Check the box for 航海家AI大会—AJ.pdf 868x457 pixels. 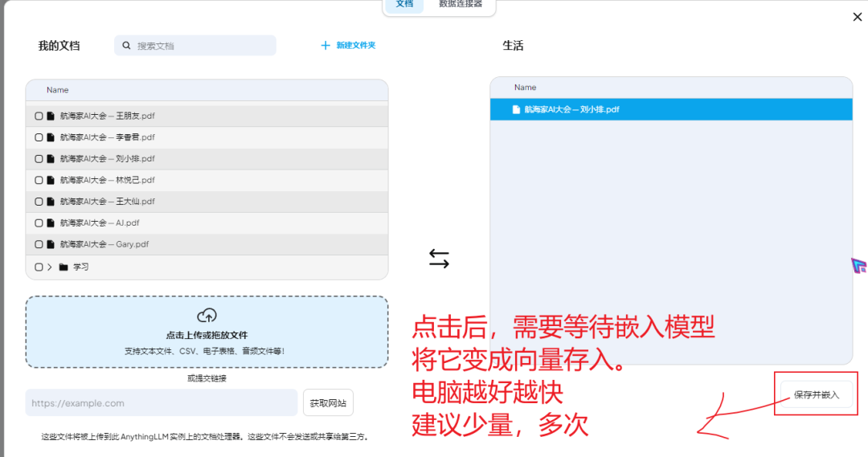point(39,223)
